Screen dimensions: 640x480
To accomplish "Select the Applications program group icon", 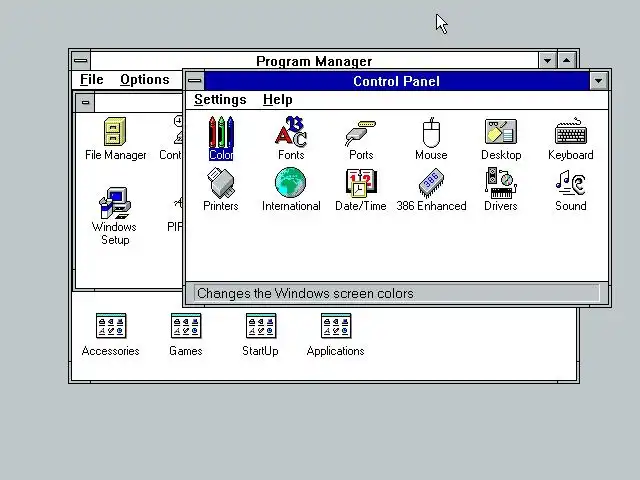I will (x=336, y=335).
